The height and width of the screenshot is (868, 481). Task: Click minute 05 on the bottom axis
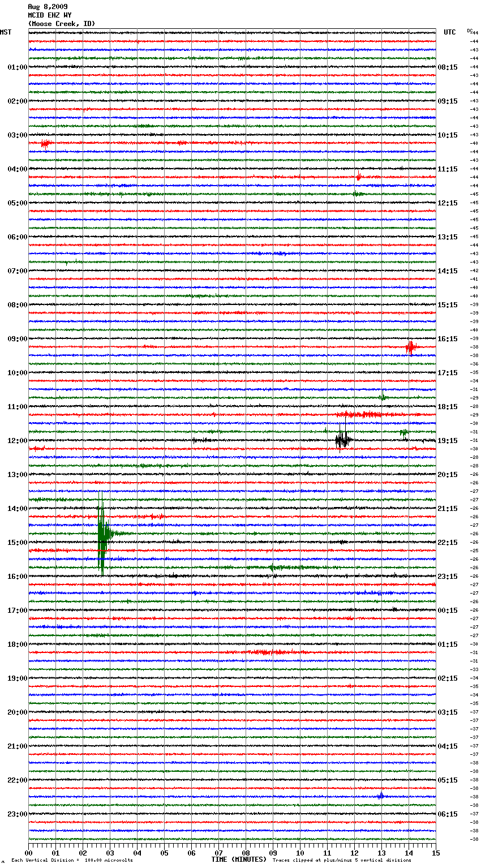[x=164, y=853]
